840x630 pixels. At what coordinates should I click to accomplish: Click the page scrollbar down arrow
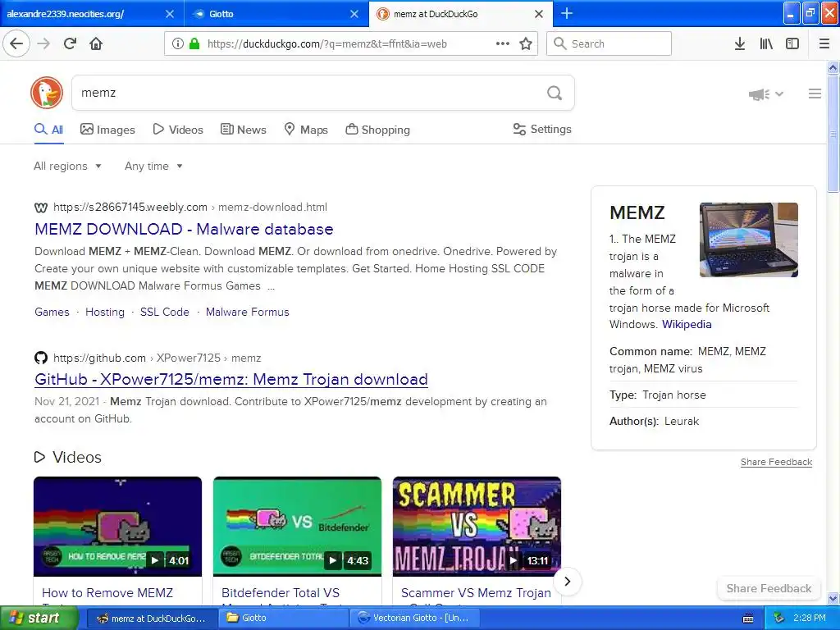[x=833, y=598]
